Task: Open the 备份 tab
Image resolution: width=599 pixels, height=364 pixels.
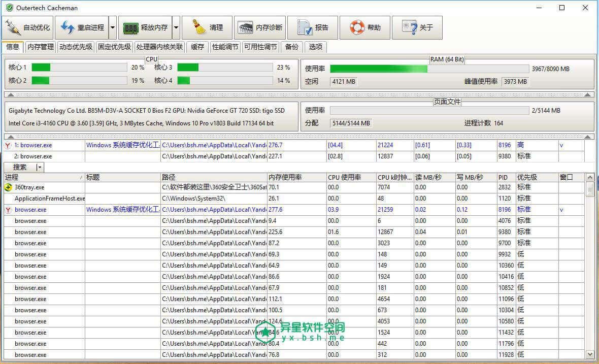Action: 291,47
